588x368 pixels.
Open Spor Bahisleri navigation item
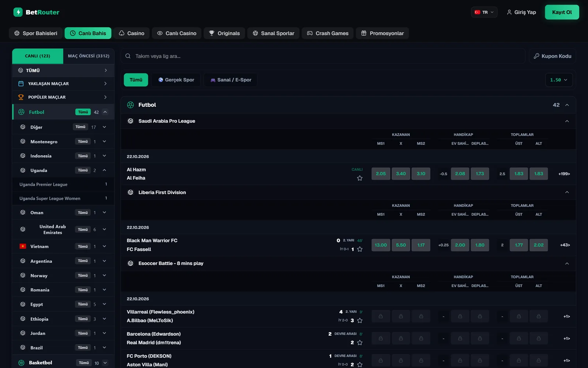(x=36, y=33)
